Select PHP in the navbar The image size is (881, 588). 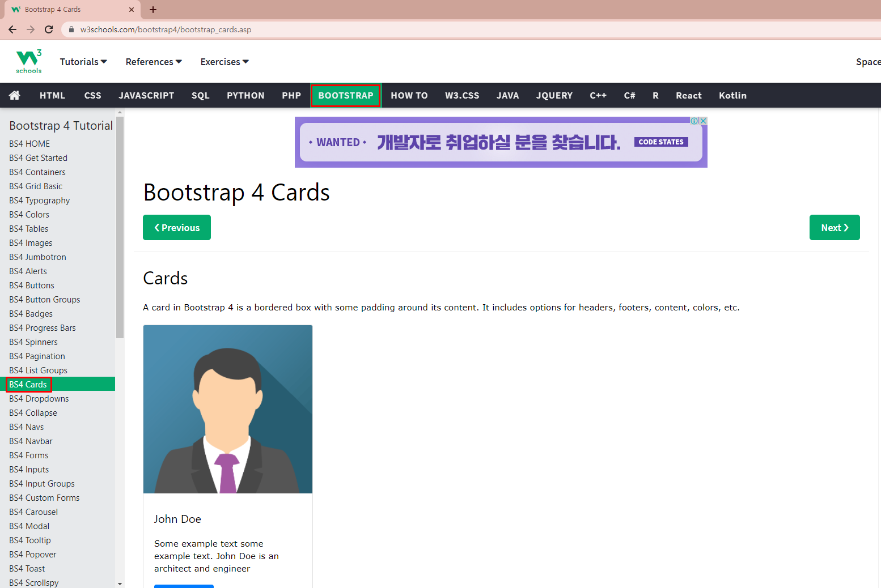pyautogui.click(x=291, y=95)
